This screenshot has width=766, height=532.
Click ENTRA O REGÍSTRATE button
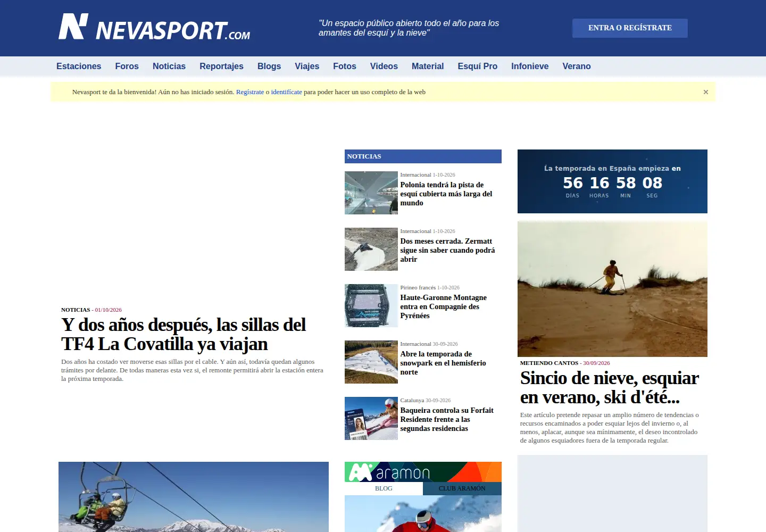point(630,28)
